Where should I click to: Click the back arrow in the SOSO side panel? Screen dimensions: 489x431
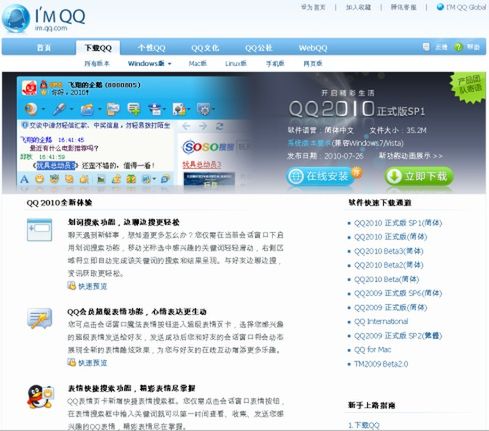click(186, 126)
